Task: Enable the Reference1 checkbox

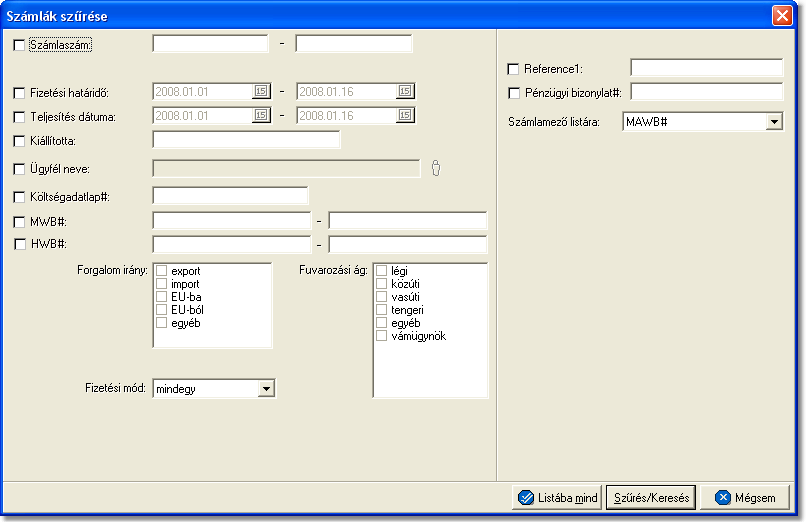Action: (513, 69)
